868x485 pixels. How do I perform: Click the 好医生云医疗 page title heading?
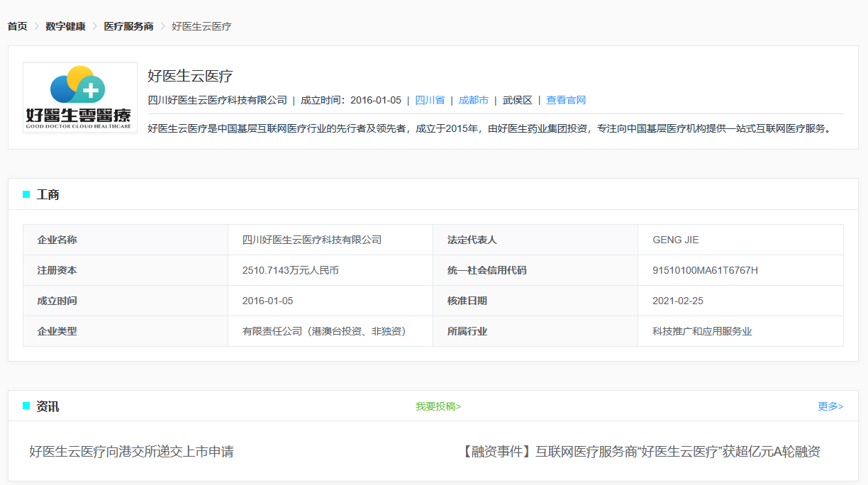[190, 76]
